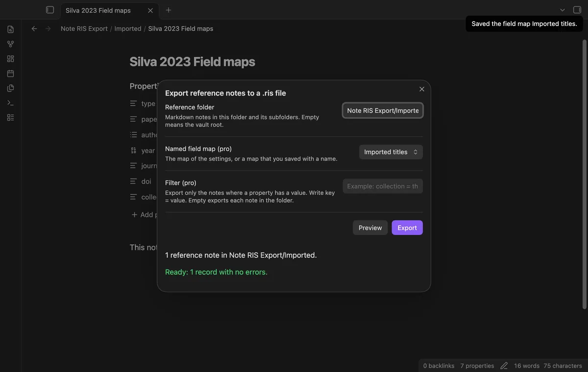Open the tab list chevron
The width and height of the screenshot is (588, 372).
tap(563, 10)
